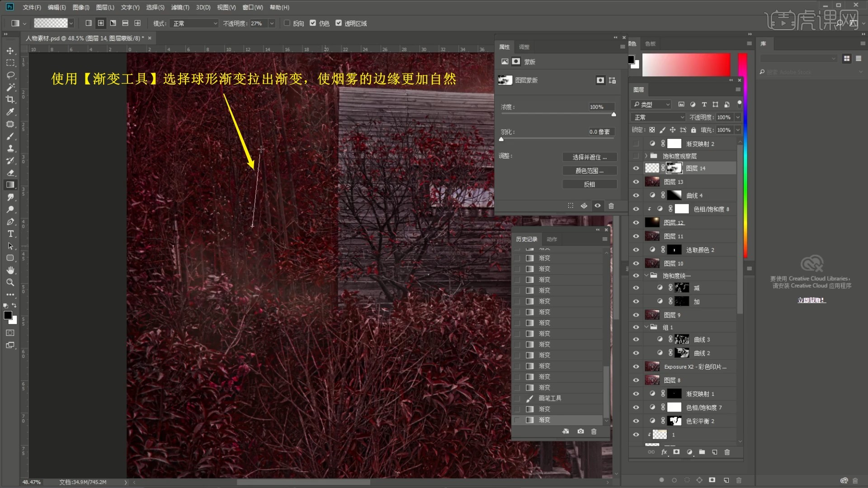Select the Lasso tool
The image size is (868, 488).
pyautogui.click(x=10, y=75)
